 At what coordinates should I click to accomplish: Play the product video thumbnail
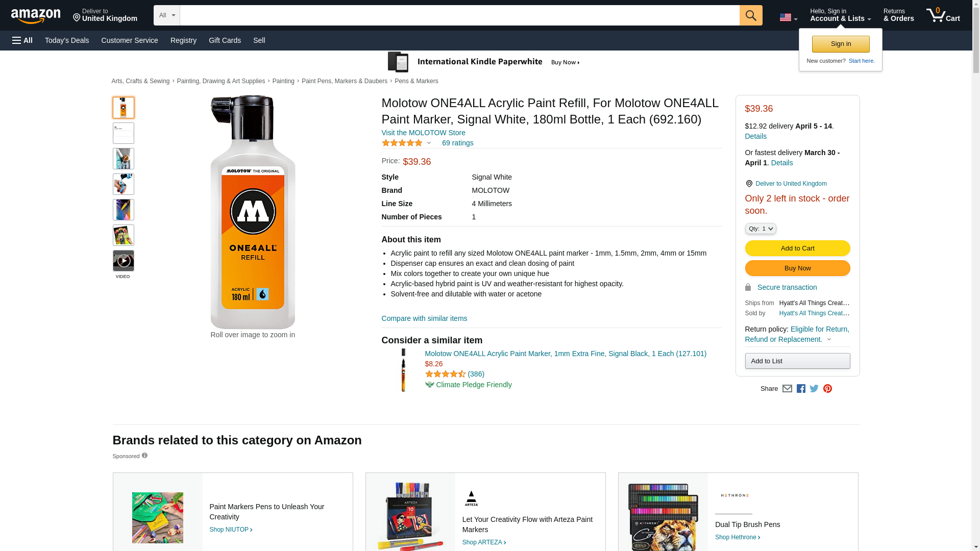click(123, 261)
